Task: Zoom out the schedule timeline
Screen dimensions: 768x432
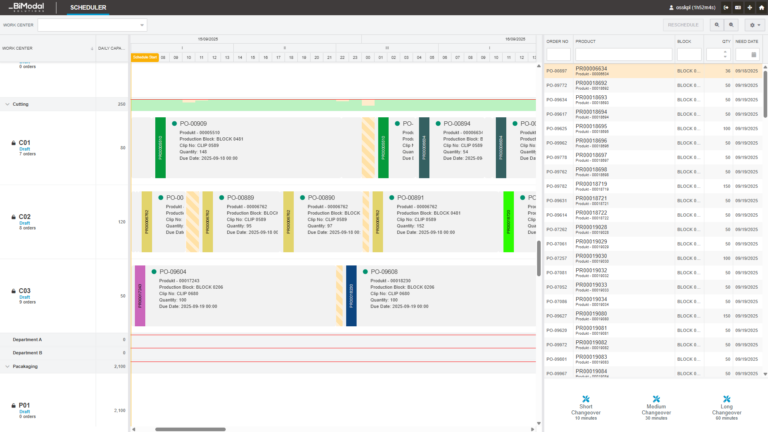Action: coord(733,25)
